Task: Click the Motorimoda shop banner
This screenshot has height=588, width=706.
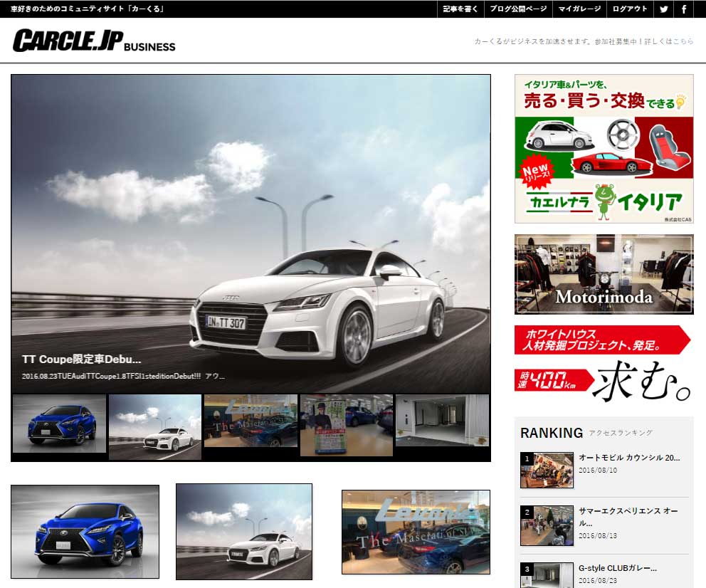Action: (604, 274)
